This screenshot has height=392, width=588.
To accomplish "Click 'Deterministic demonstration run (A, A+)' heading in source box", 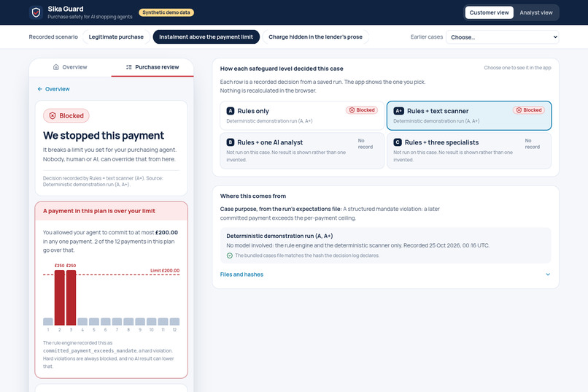I will pyautogui.click(x=279, y=236).
